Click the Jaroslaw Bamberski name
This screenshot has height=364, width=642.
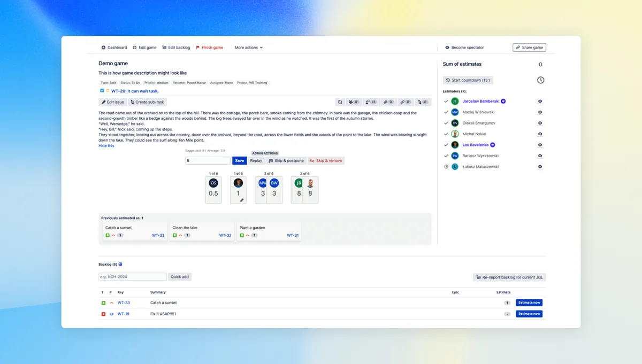point(480,101)
